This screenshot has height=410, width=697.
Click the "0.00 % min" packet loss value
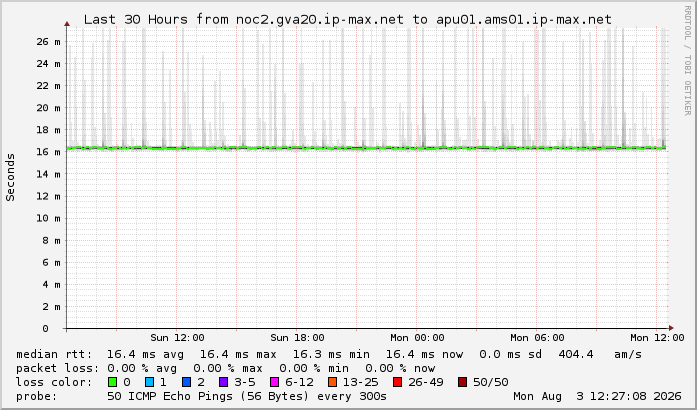(314, 368)
